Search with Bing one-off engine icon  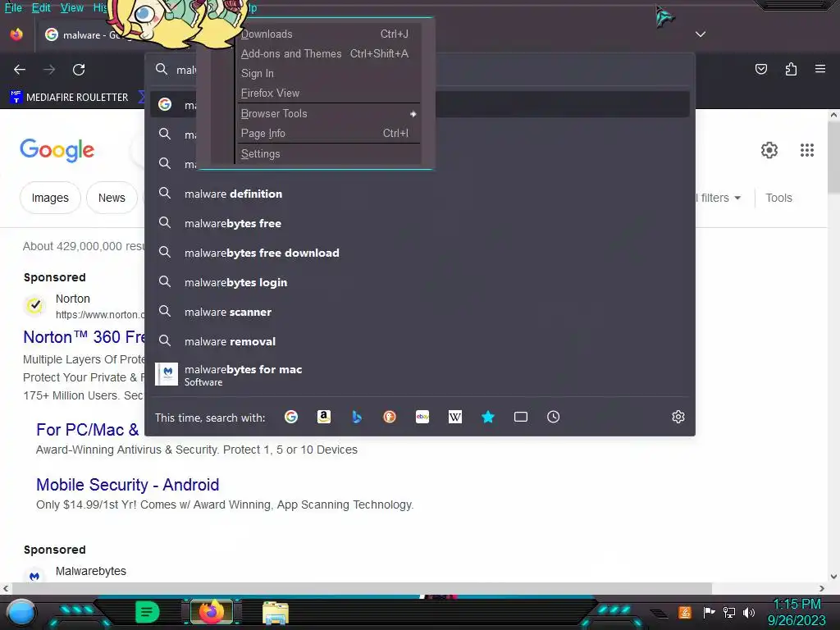click(x=357, y=417)
